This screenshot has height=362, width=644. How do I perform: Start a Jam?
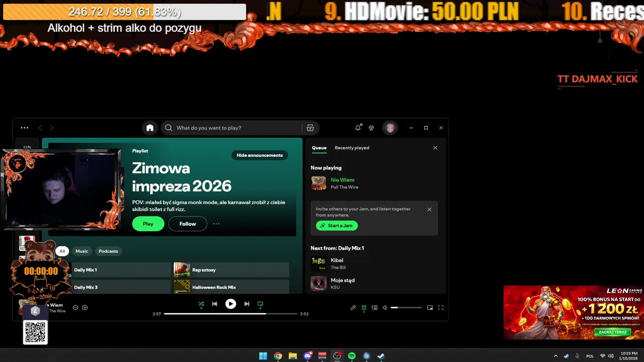[x=337, y=226]
